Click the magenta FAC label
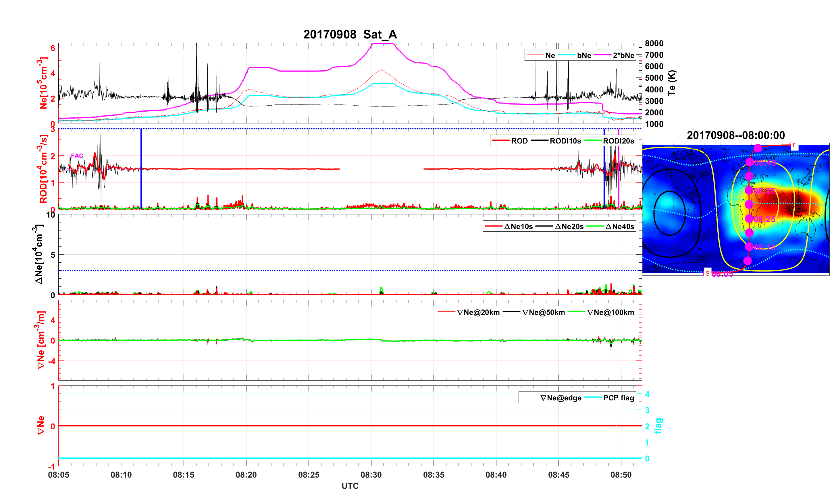 pos(77,156)
